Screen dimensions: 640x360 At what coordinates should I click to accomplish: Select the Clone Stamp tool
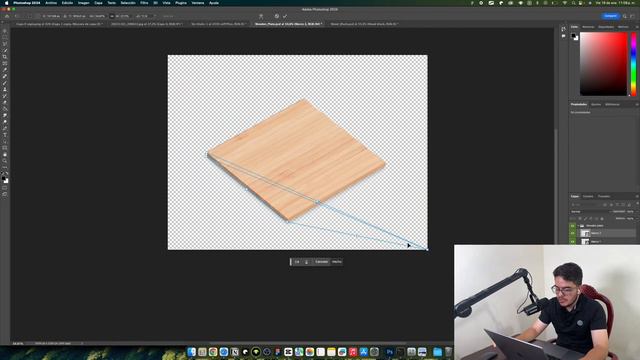tap(5, 89)
